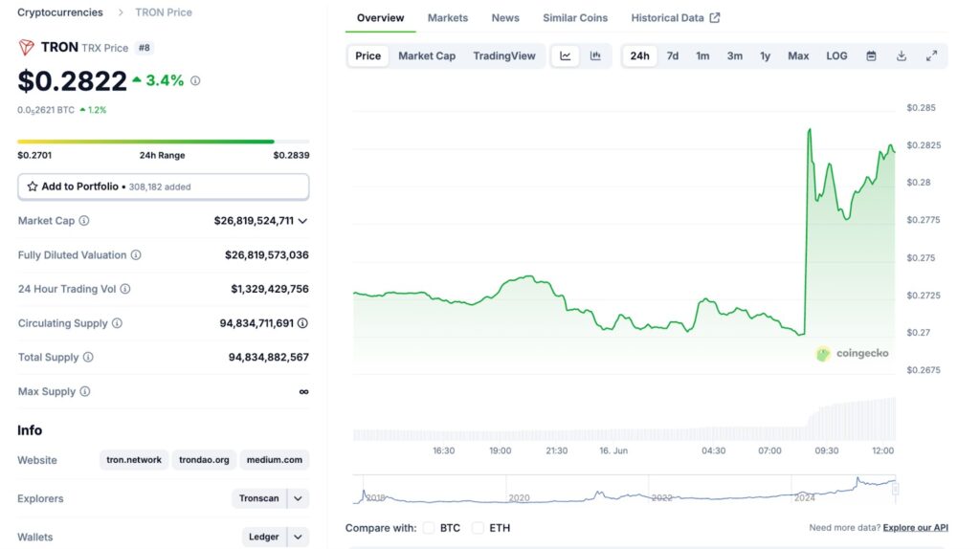The height and width of the screenshot is (549, 980).
Task: Enable the BTC compare checkbox
Action: pos(429,528)
